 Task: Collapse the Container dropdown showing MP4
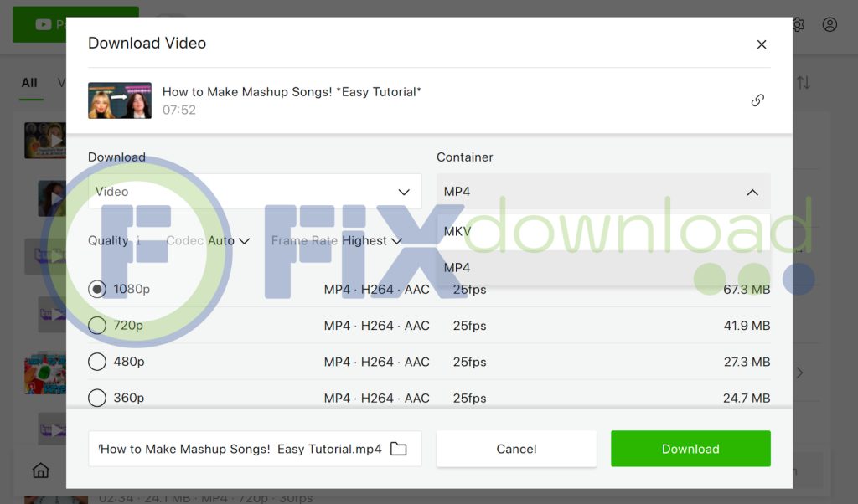tap(602, 192)
